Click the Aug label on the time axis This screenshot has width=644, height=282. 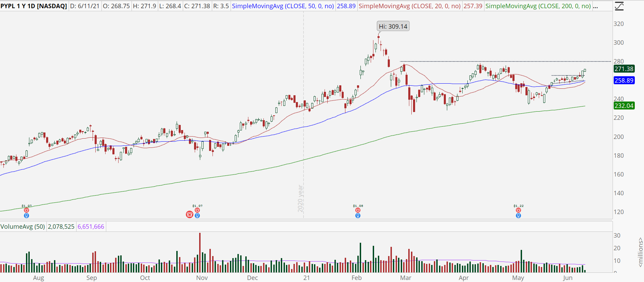pos(39,278)
